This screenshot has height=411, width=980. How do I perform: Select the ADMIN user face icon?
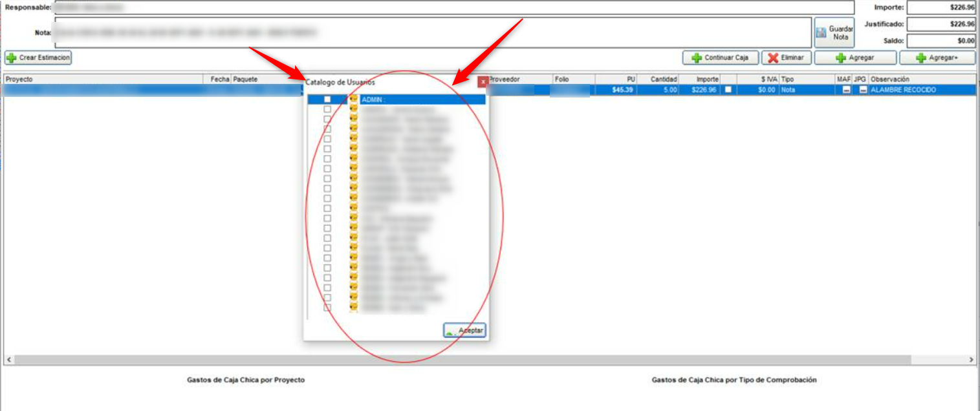[354, 100]
